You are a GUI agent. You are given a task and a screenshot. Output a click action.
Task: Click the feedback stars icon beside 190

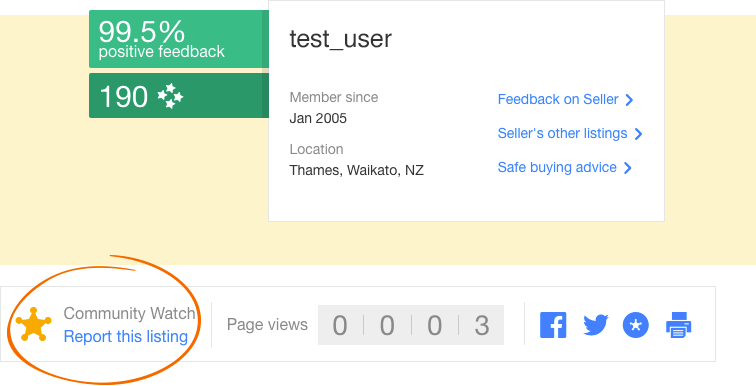[170, 96]
